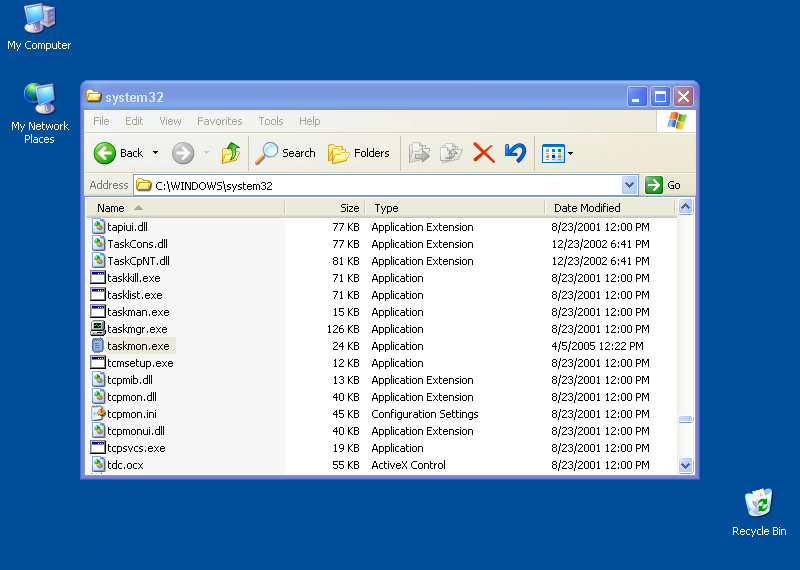This screenshot has height=570, width=800.
Task: Sort by the Name column header
Action: 185,208
